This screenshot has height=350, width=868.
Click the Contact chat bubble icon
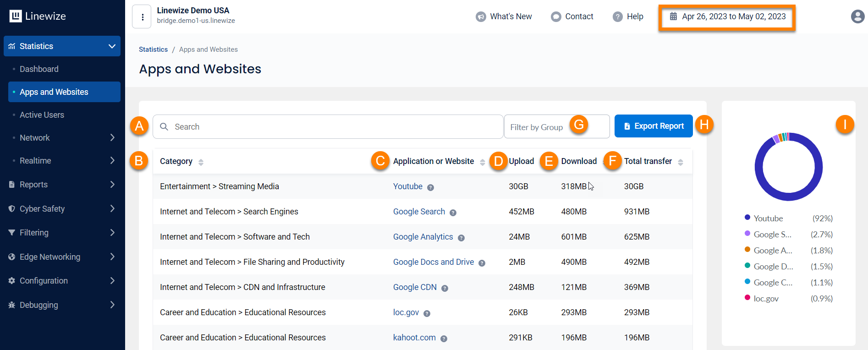pyautogui.click(x=556, y=17)
